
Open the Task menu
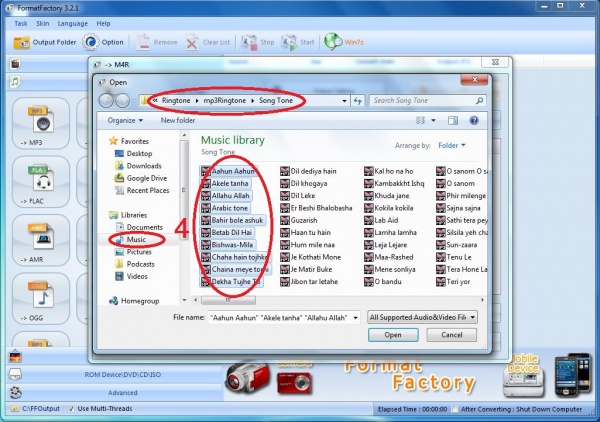[21, 23]
